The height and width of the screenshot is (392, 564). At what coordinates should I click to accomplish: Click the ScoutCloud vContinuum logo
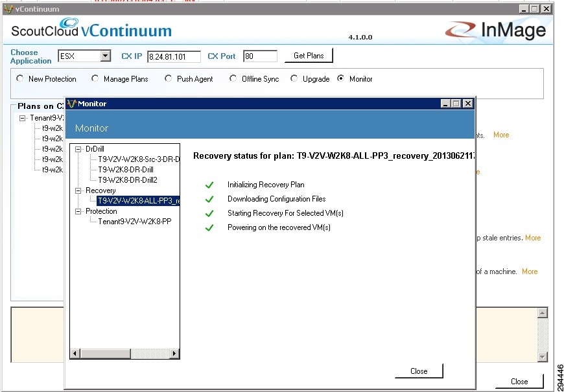(91, 28)
